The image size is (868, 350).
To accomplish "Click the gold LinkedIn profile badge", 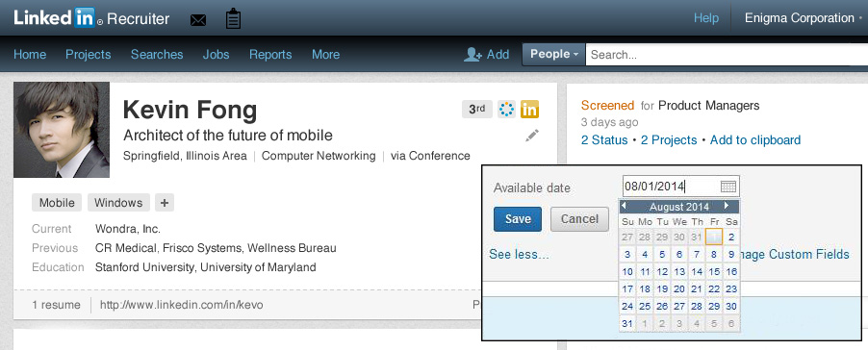I will (529, 109).
